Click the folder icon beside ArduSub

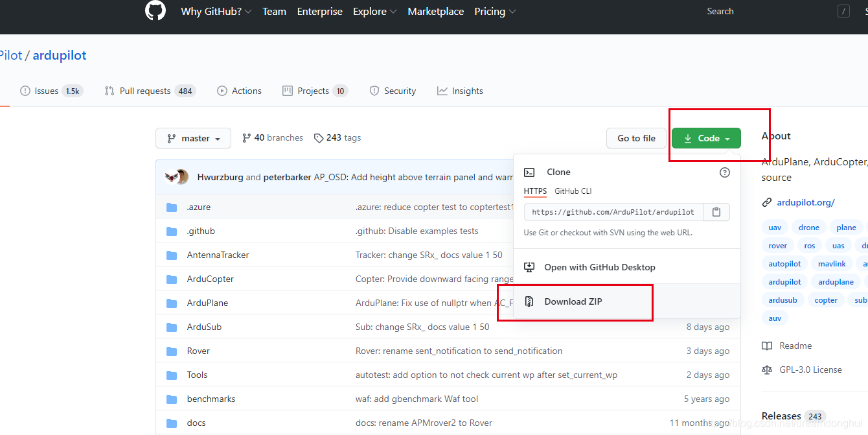[x=172, y=327]
